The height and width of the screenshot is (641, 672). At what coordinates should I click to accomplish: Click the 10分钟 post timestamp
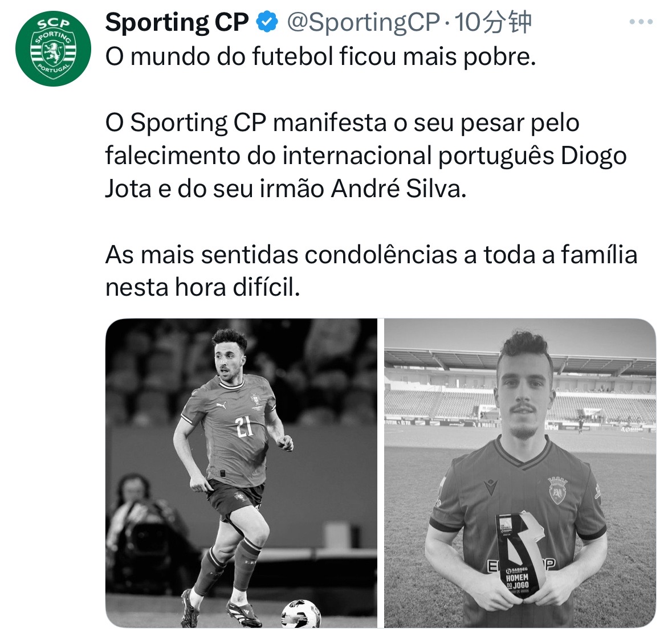(493, 22)
